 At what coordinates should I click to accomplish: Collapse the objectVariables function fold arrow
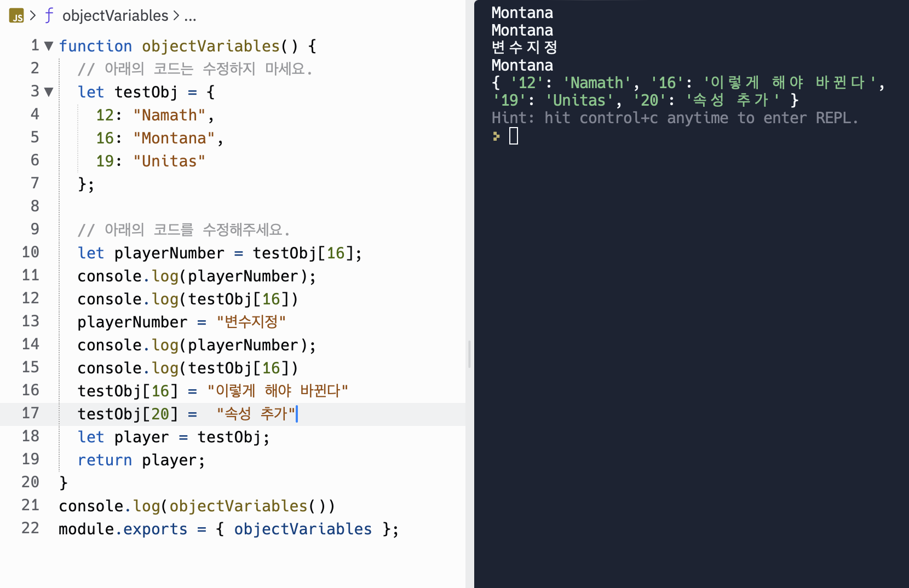tap(48, 46)
